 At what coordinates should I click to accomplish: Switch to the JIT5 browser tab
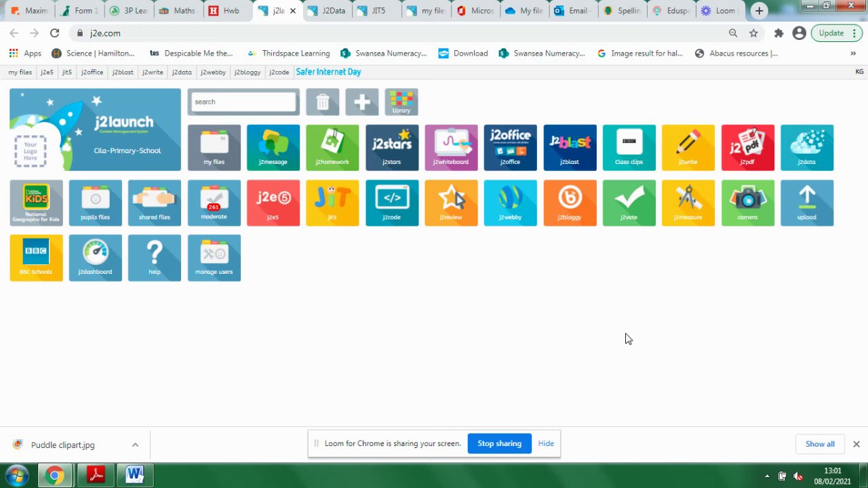[x=376, y=11]
